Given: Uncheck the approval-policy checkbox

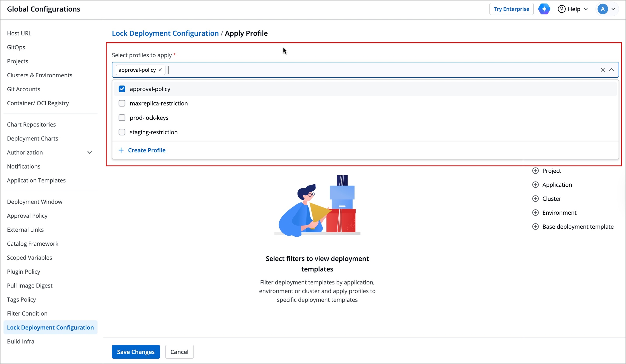Looking at the screenshot, I should (x=122, y=89).
